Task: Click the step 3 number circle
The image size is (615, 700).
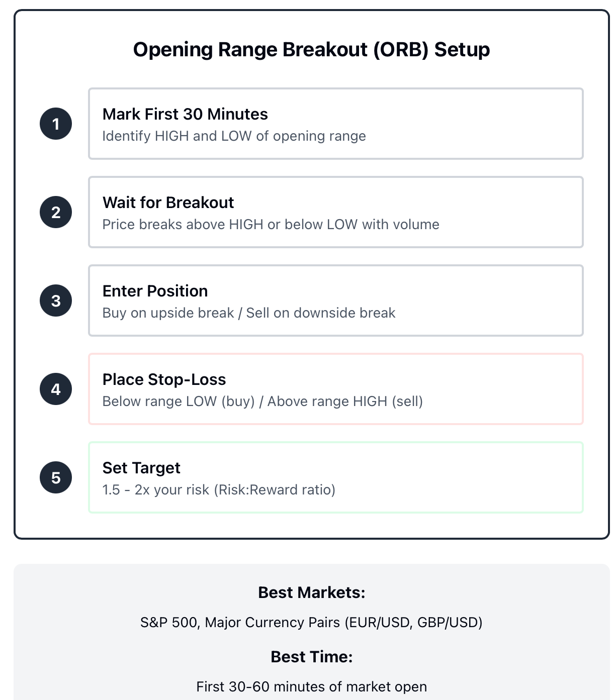Action: [x=56, y=301]
